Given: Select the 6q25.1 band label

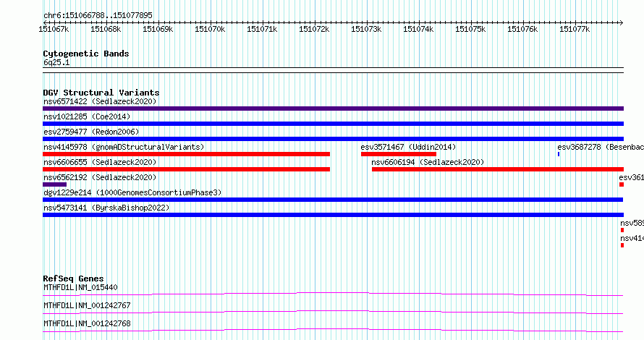Looking at the screenshot, I should pos(56,62).
